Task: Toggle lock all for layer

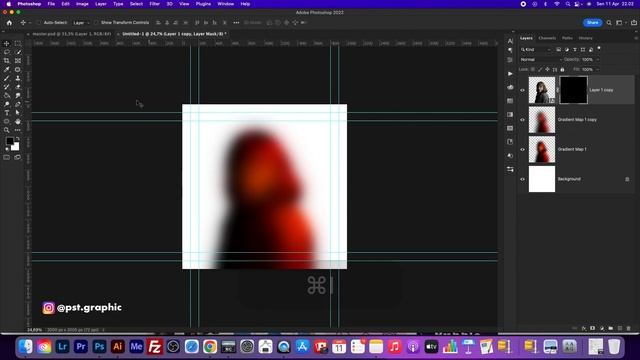Action: click(562, 69)
